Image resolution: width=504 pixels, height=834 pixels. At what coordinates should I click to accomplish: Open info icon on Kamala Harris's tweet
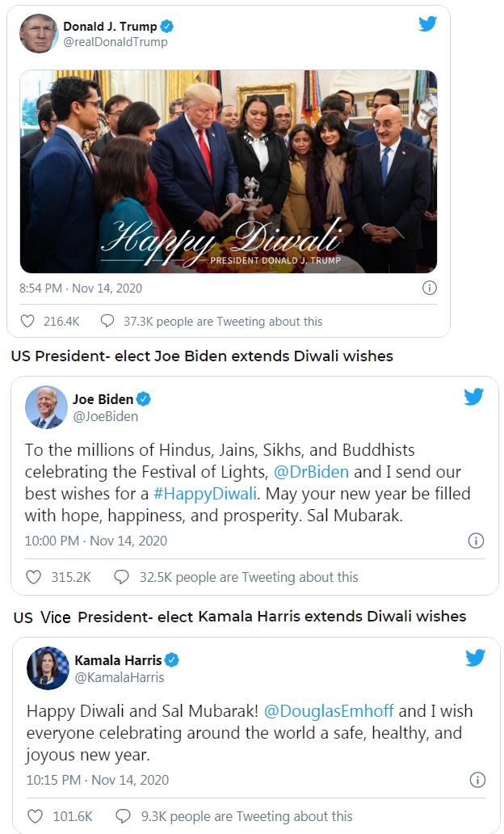[477, 780]
